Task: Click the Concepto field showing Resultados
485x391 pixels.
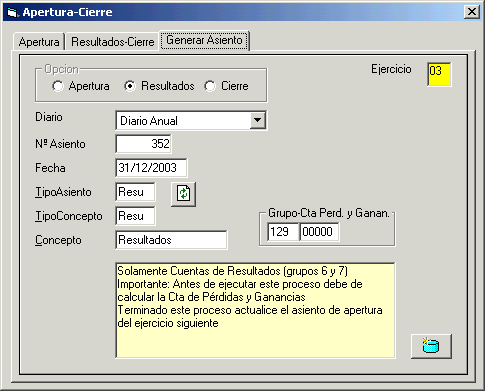Action: pos(171,240)
